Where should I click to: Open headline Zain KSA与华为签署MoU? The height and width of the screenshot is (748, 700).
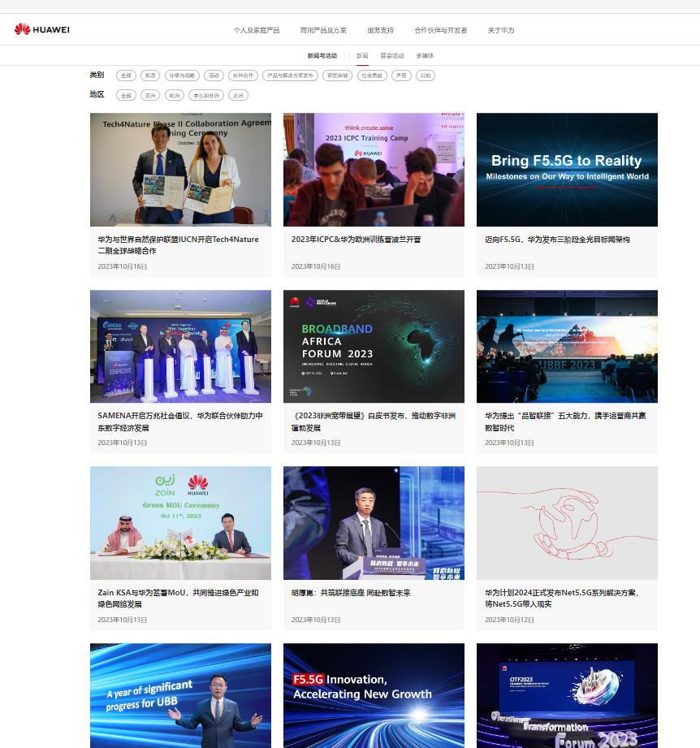pyautogui.click(x=178, y=599)
